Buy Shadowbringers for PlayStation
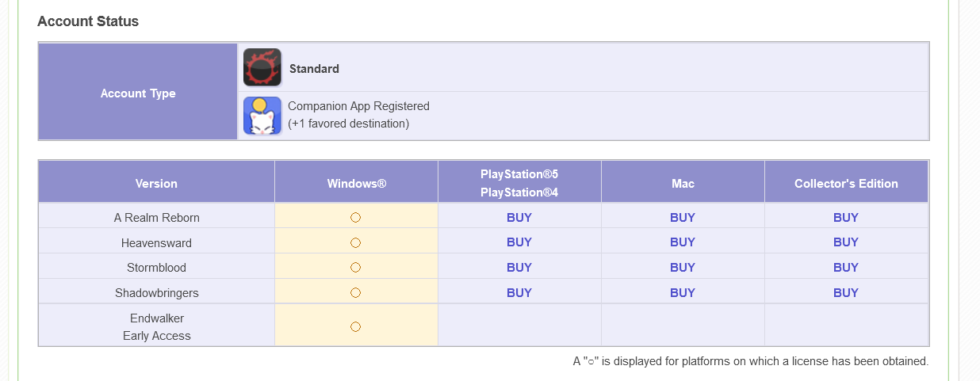This screenshot has height=381, width=980. point(519,293)
